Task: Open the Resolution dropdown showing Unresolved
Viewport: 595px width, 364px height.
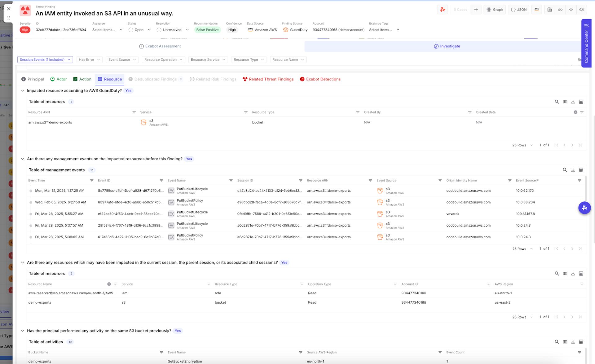Action: coord(173,30)
